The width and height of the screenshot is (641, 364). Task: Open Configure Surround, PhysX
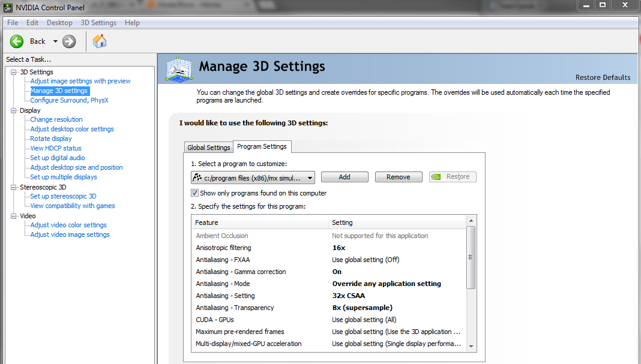click(x=69, y=100)
